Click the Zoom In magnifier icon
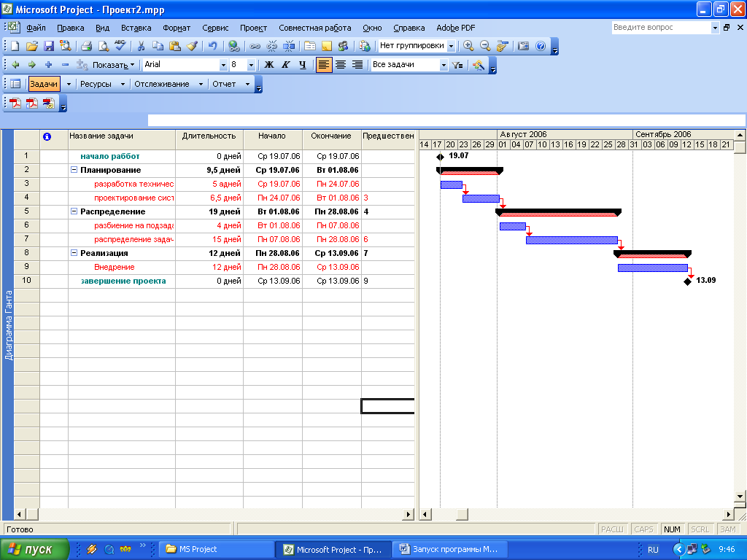Image resolution: width=747 pixels, height=560 pixels. (468, 46)
